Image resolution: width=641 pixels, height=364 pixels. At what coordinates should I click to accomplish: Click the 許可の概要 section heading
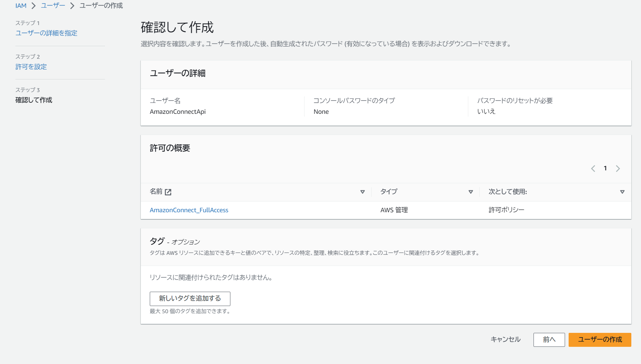pyautogui.click(x=170, y=148)
